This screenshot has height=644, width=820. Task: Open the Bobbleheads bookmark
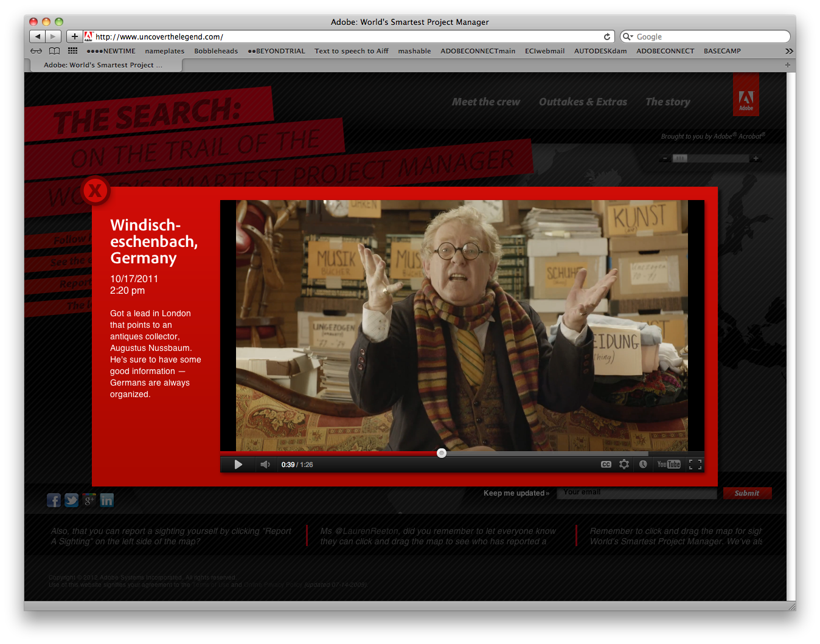coord(216,51)
